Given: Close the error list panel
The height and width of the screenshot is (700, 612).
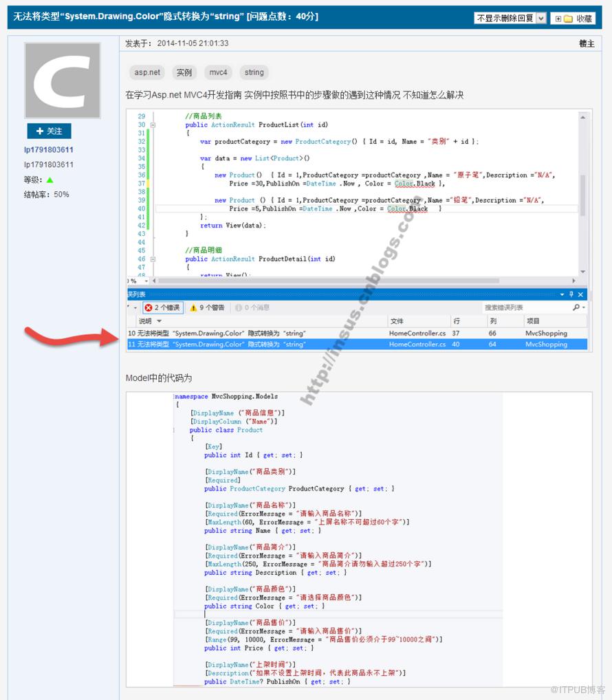Looking at the screenshot, I should [580, 294].
